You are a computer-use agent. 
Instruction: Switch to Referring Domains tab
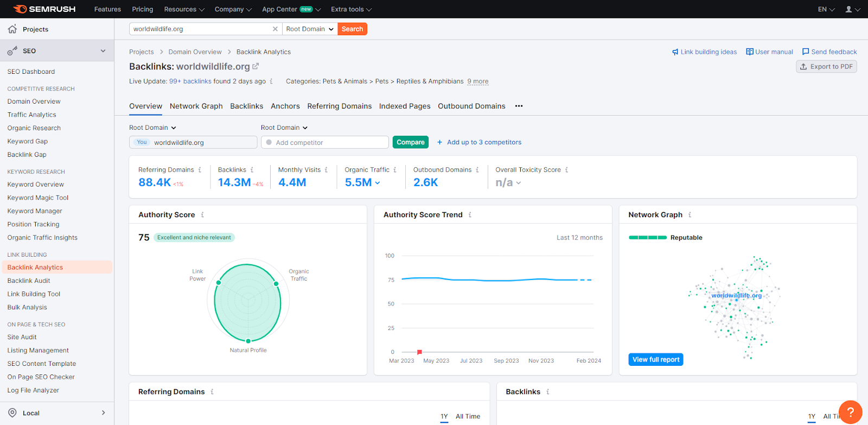click(340, 106)
